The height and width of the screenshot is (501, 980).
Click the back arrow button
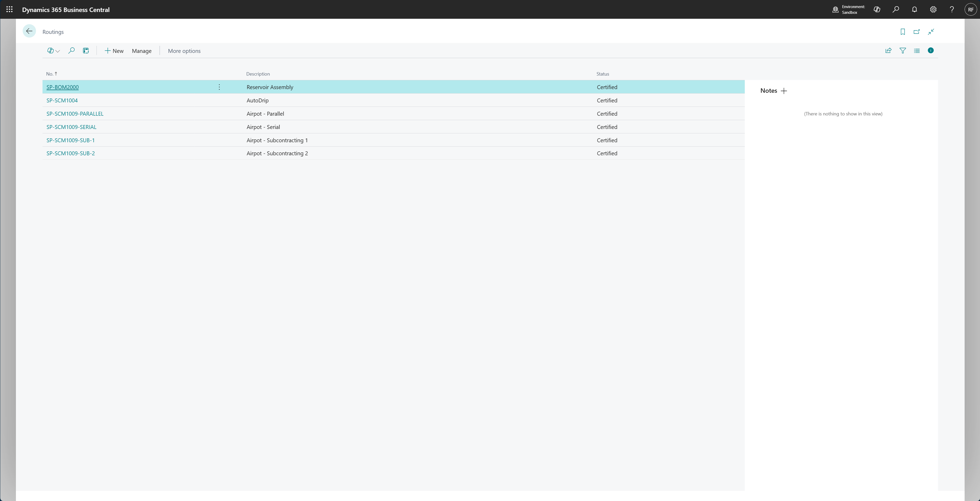[29, 31]
